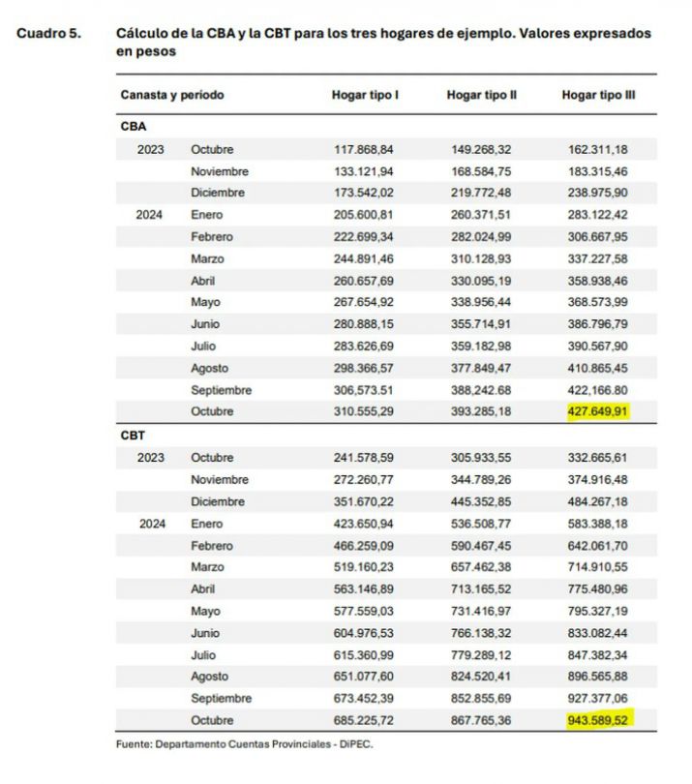The height and width of the screenshot is (784, 692).
Task: Click CBT Octubre 2024 value 685.225,72
Action: [364, 720]
